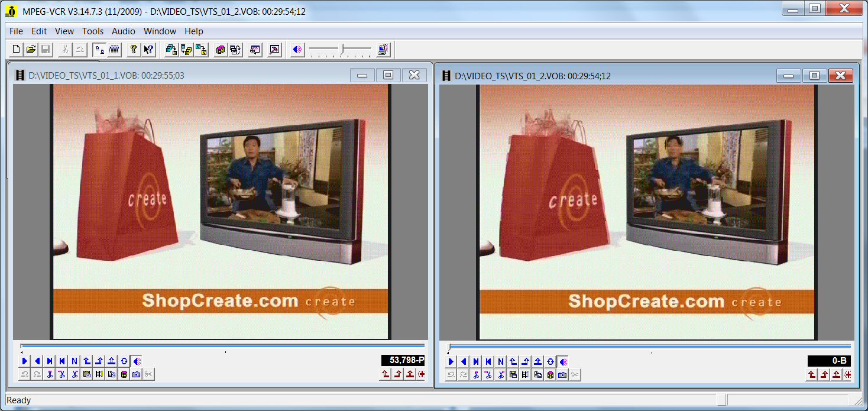Viewport: 868px width, 411px height.
Task: Click the video frame in VTS_01_1.VOB window
Action: point(221,212)
